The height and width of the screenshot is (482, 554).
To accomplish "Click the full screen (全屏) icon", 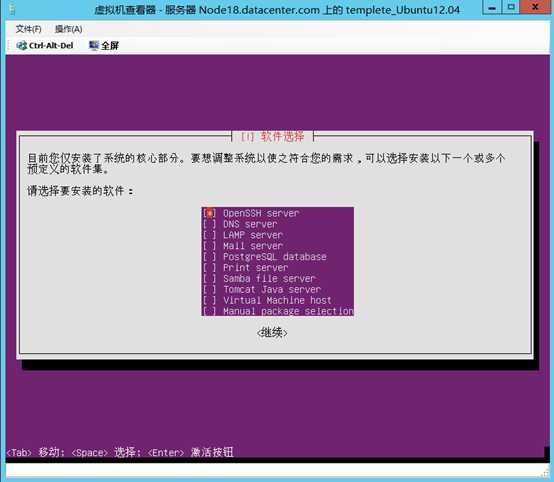I will [x=94, y=45].
